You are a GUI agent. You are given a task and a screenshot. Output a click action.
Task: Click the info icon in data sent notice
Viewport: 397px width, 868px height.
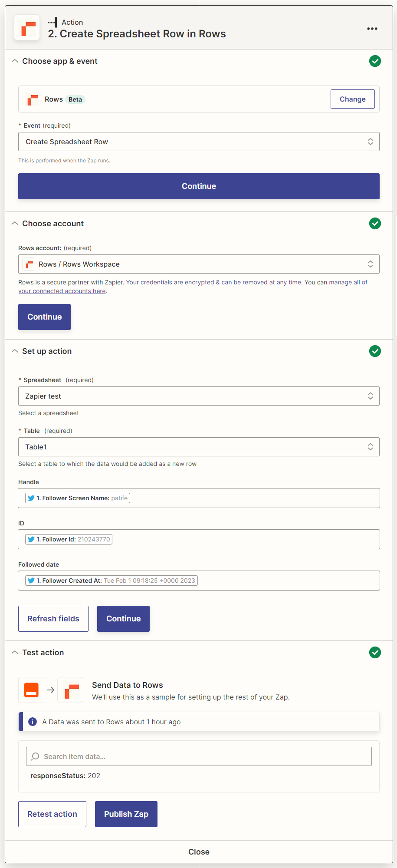[x=33, y=722]
